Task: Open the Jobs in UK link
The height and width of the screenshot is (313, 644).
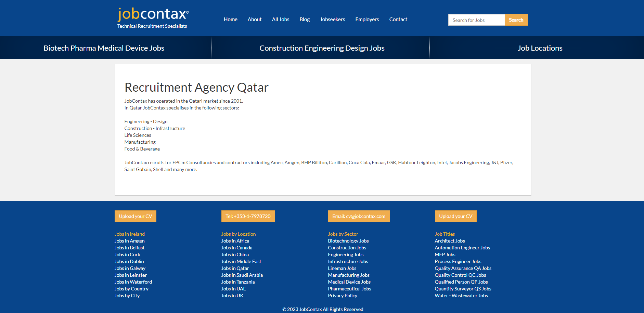Action: tap(232, 296)
